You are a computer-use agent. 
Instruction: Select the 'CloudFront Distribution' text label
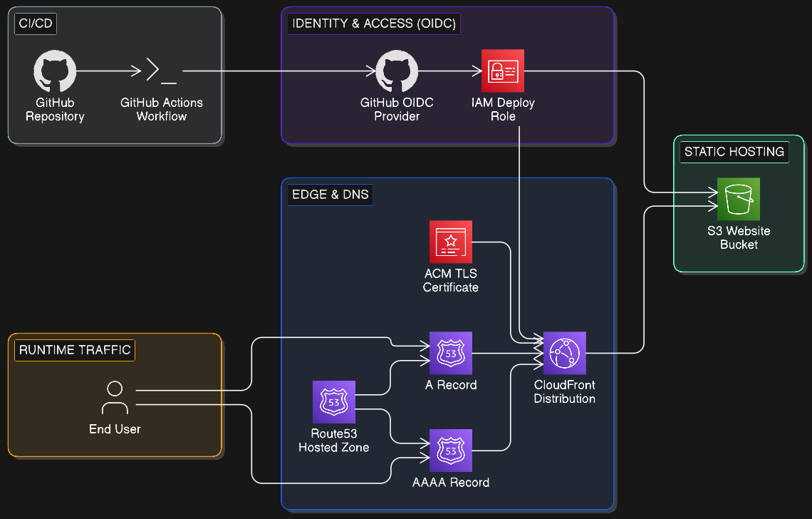564,392
